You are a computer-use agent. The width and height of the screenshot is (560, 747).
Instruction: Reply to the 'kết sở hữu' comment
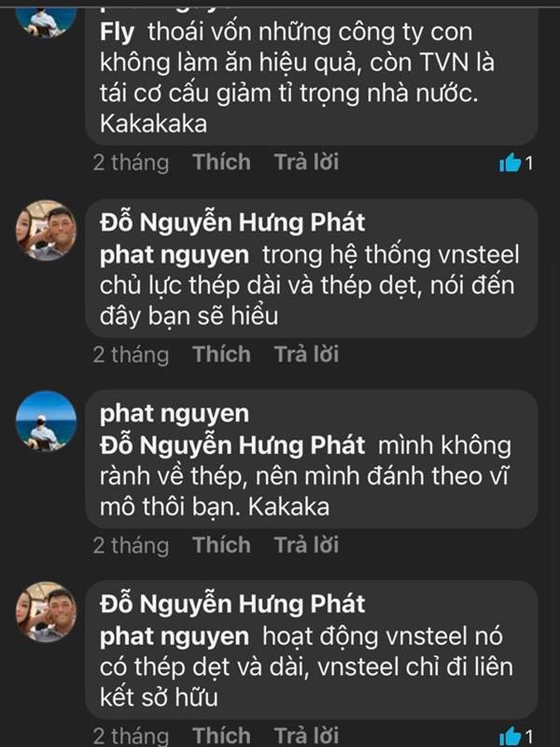coord(306,735)
